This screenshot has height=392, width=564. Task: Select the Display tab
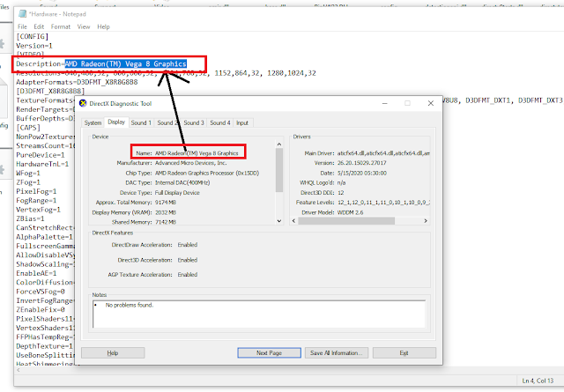tap(116, 122)
